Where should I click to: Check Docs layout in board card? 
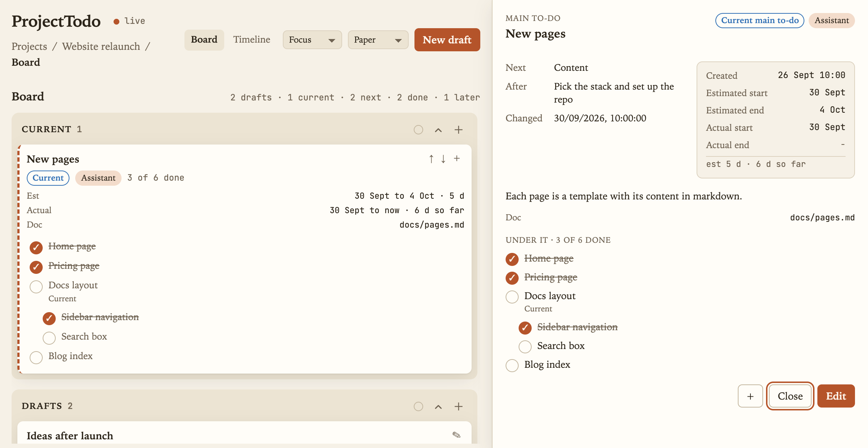(x=36, y=287)
